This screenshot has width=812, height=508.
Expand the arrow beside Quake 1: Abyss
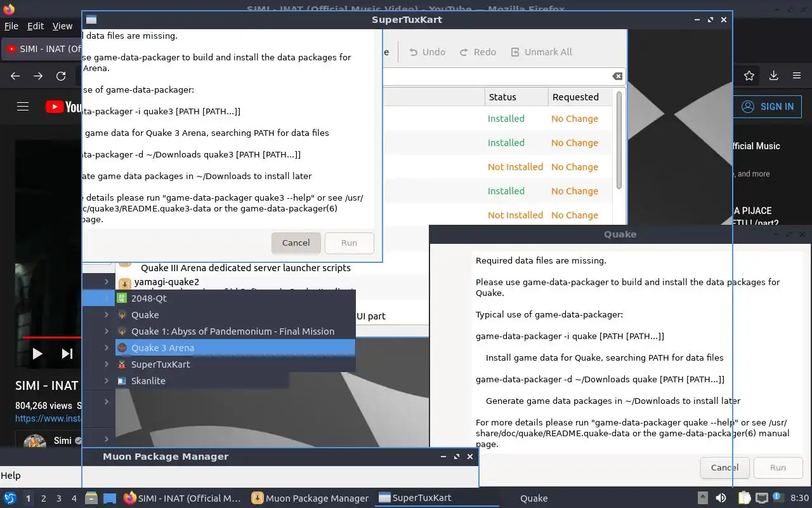pyautogui.click(x=107, y=331)
